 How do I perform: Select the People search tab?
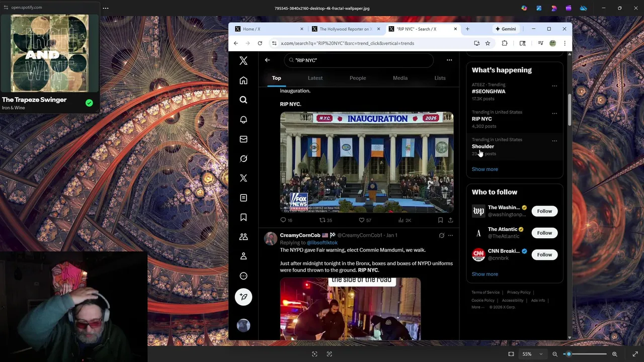(x=358, y=78)
